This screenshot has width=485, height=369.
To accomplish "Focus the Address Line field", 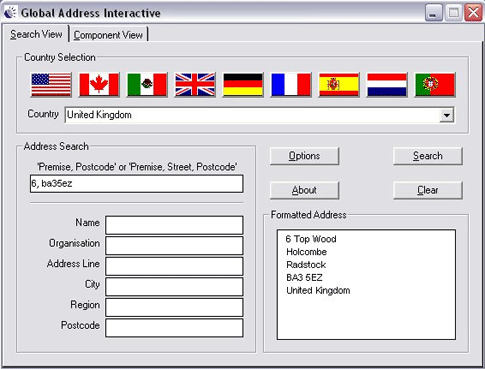I will 174,266.
